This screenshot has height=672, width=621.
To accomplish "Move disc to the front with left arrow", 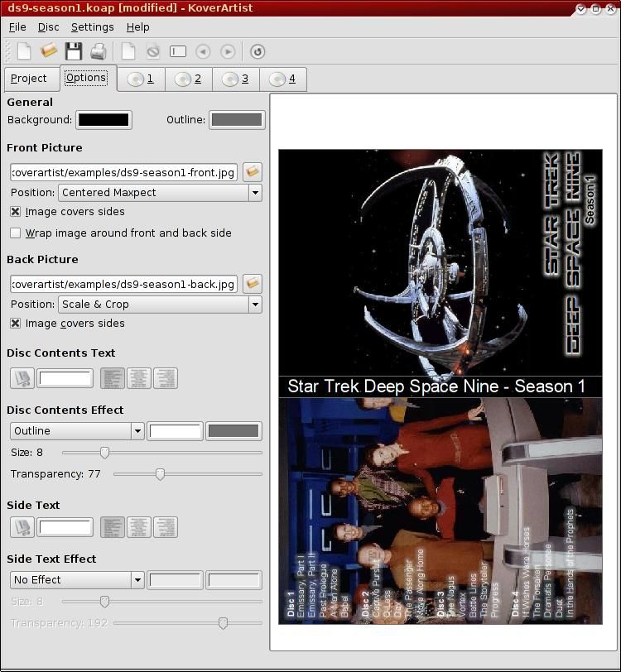I will coord(203,52).
